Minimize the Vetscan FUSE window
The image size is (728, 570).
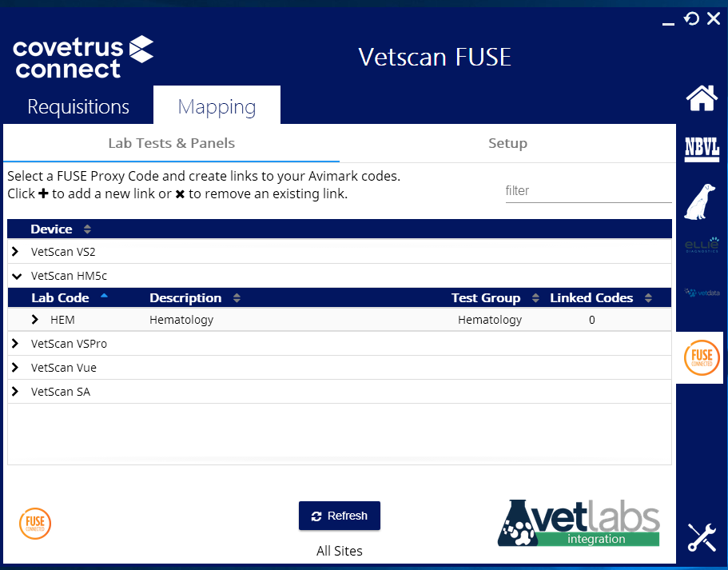(668, 23)
